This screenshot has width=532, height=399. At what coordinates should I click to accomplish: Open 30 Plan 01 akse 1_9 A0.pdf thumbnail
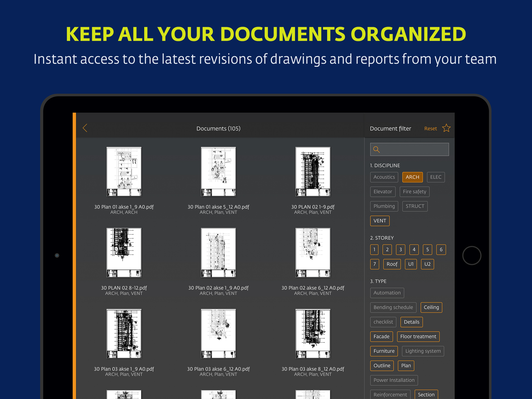click(124, 172)
